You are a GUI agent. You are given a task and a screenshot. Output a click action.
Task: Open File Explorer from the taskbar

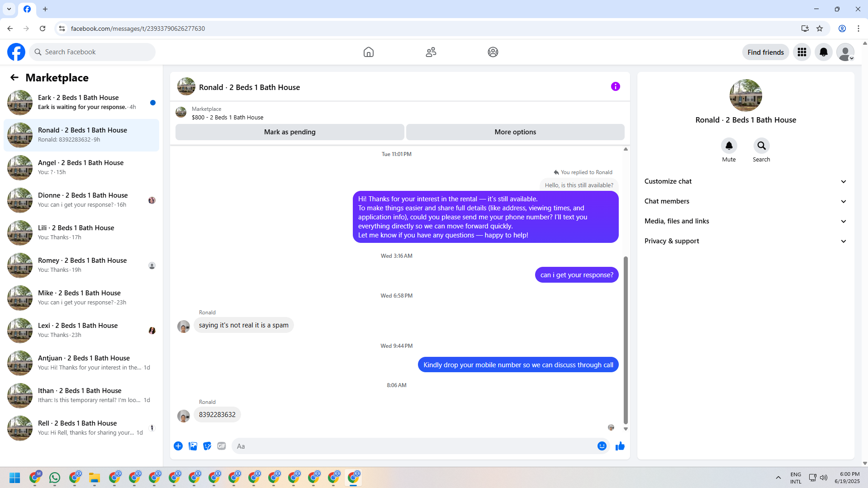coord(95,478)
